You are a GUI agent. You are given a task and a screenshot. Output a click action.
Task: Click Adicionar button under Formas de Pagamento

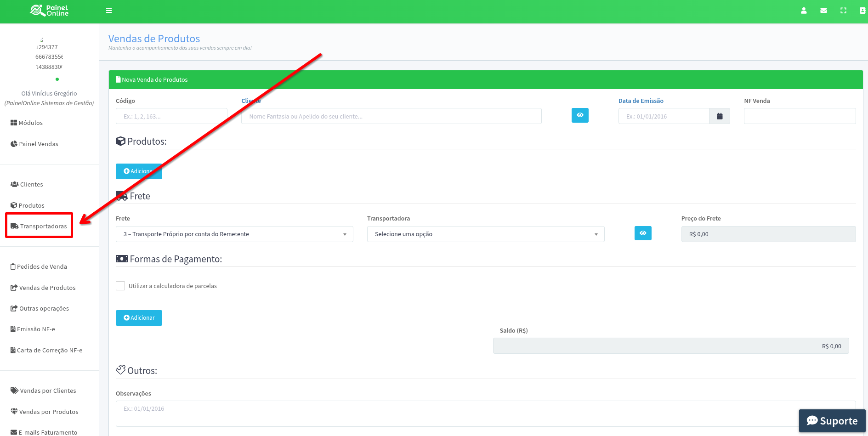(x=139, y=318)
